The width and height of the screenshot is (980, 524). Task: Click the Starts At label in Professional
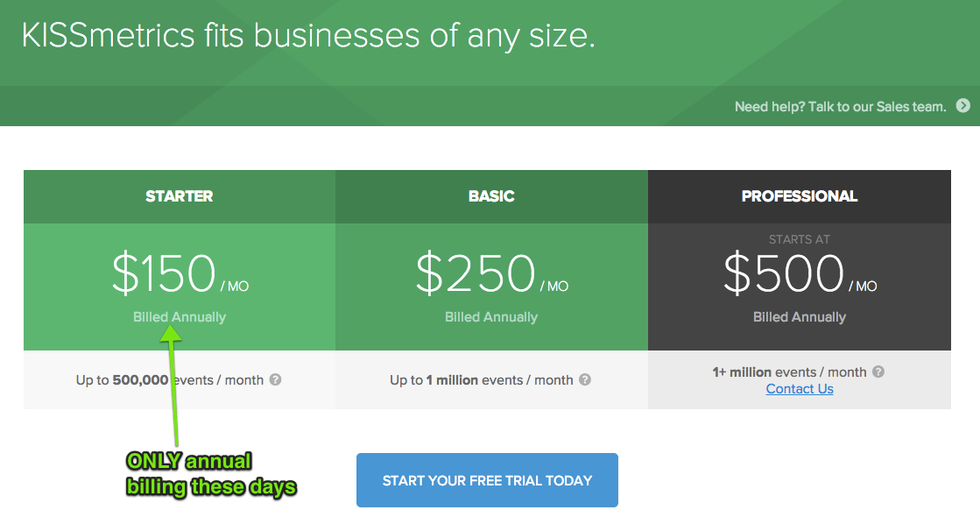click(800, 239)
